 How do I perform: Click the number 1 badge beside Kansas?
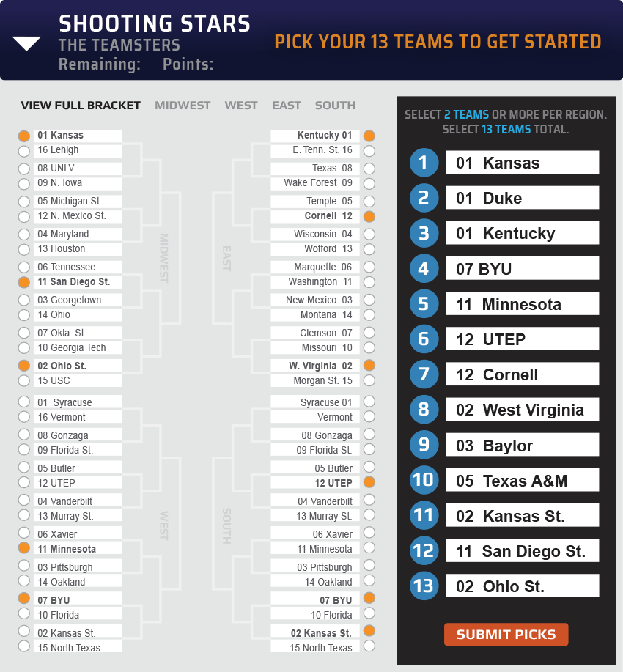[424, 163]
